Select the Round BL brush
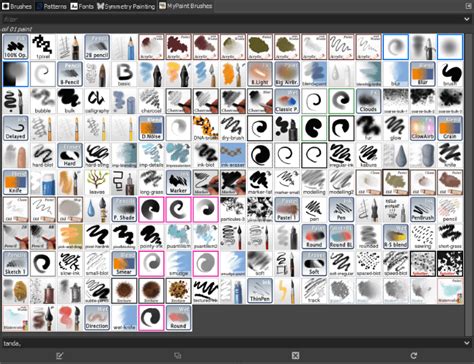Viewport: 474px width, 364px height. tap(341, 237)
